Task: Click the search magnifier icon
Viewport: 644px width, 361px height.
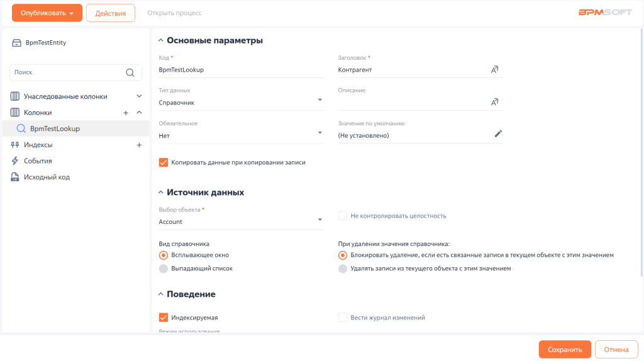Action: [x=130, y=73]
